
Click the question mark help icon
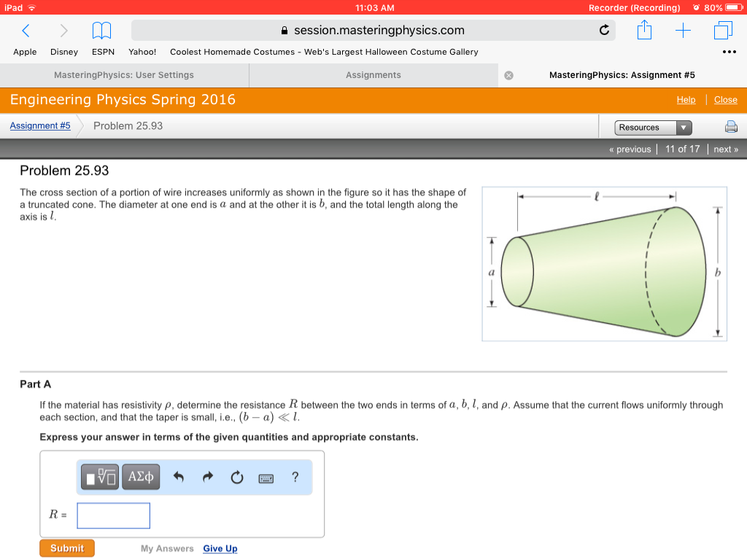coord(294,476)
